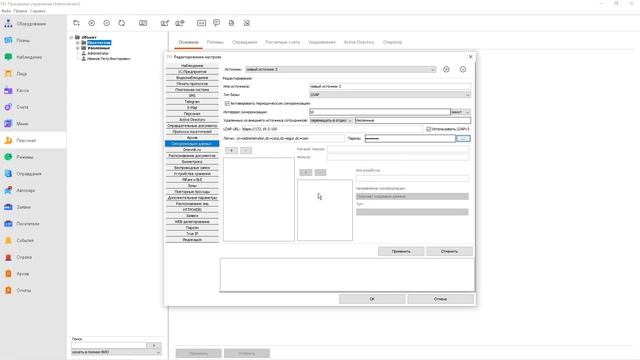
Task: Click the Отмена button in the dialog
Action: click(440, 299)
